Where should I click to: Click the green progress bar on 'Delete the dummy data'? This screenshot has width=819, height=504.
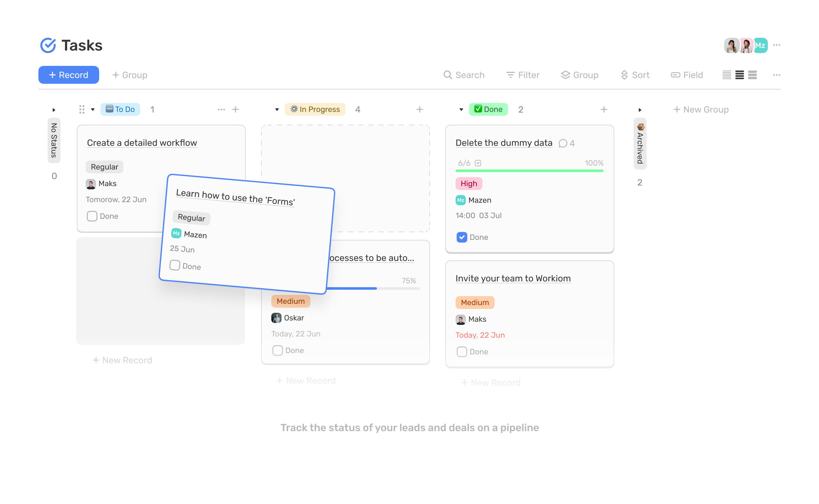pyautogui.click(x=529, y=170)
